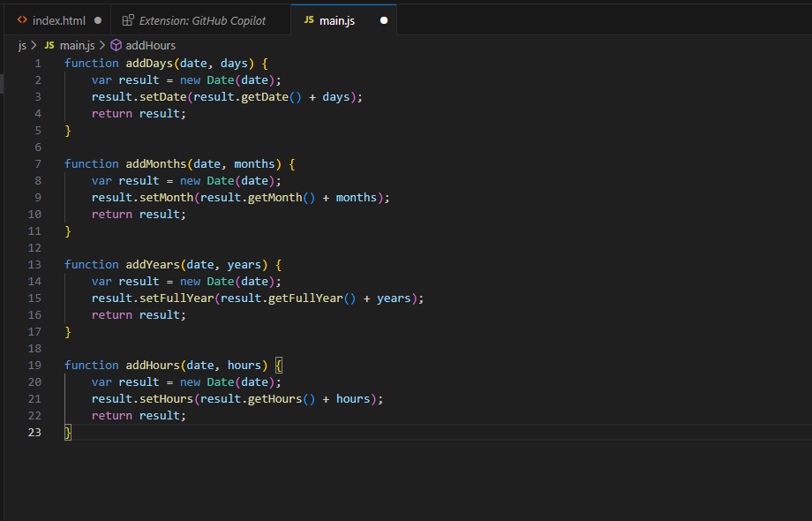Click the cube symbol icon beside addHours breadcrumb
Image resolution: width=812 pixels, height=521 pixels.
coord(116,46)
